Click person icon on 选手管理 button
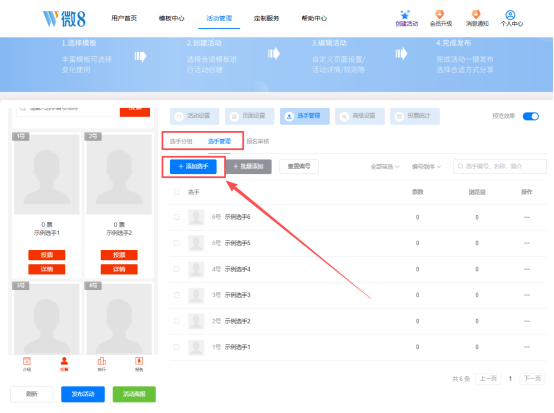The width and height of the screenshot is (554, 413). (x=289, y=117)
